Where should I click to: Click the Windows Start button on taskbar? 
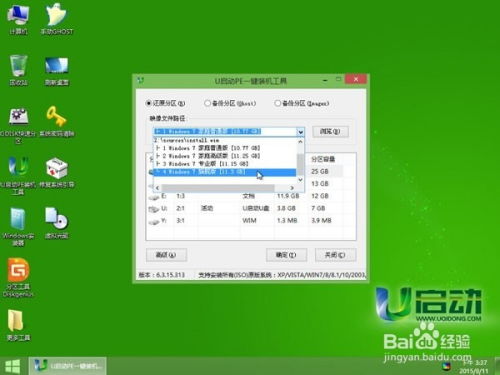13,366
